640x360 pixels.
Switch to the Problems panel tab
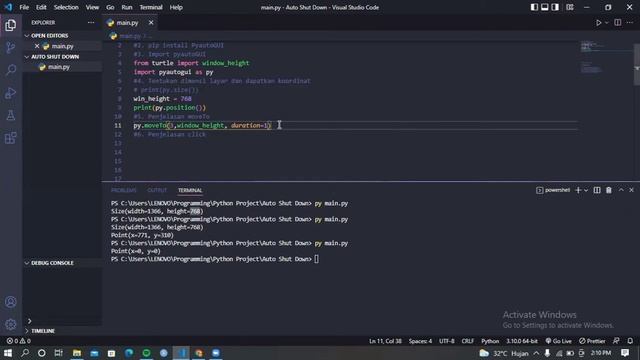pos(124,190)
